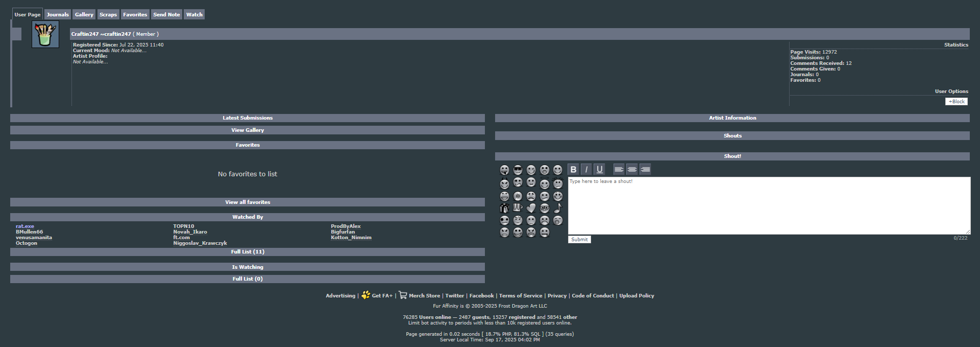
Task: Toggle underline formatting in shout editor
Action: coord(600,169)
